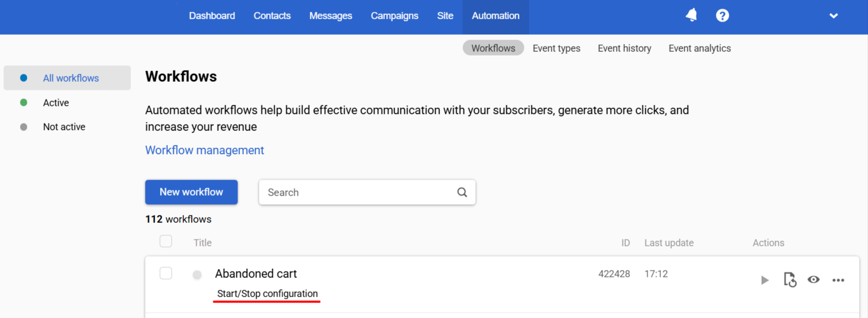868x318 pixels.
Task: Click the search magnifier icon
Action: point(462,192)
